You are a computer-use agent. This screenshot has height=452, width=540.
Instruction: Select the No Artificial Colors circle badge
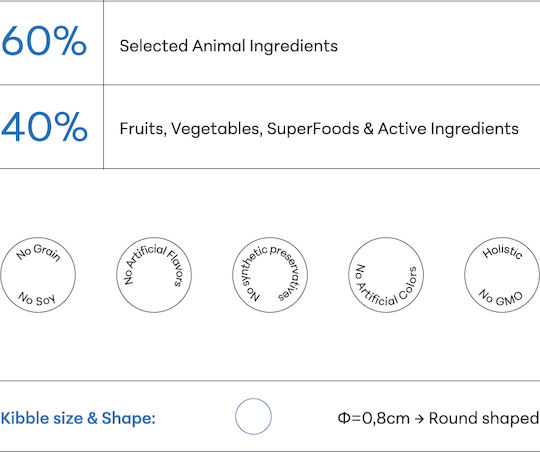pyautogui.click(x=386, y=275)
